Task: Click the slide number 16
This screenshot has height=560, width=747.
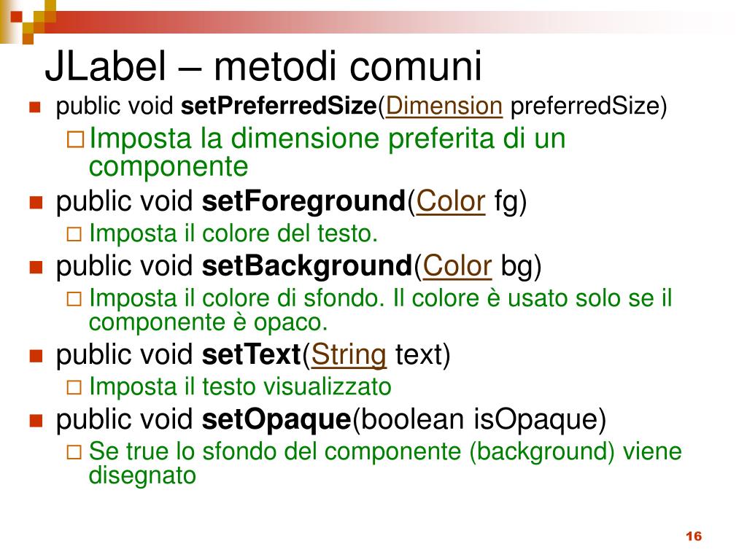Action: [x=694, y=536]
